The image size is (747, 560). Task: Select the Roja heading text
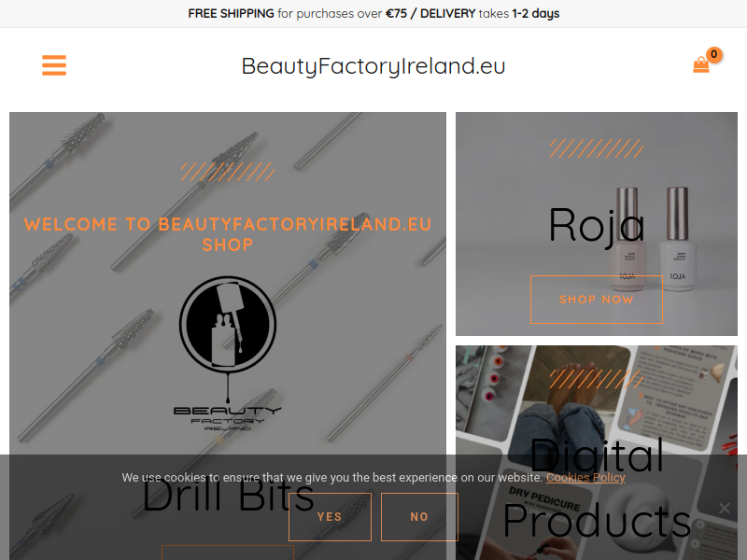[x=597, y=225]
